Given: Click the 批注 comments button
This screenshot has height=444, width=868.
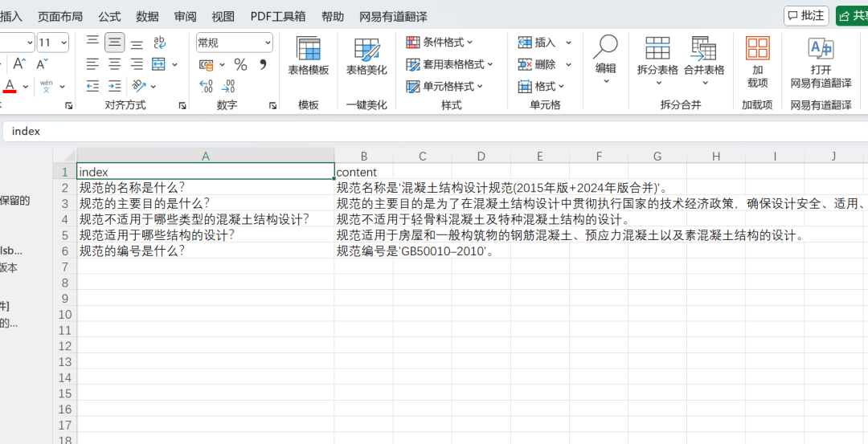Looking at the screenshot, I should point(806,16).
